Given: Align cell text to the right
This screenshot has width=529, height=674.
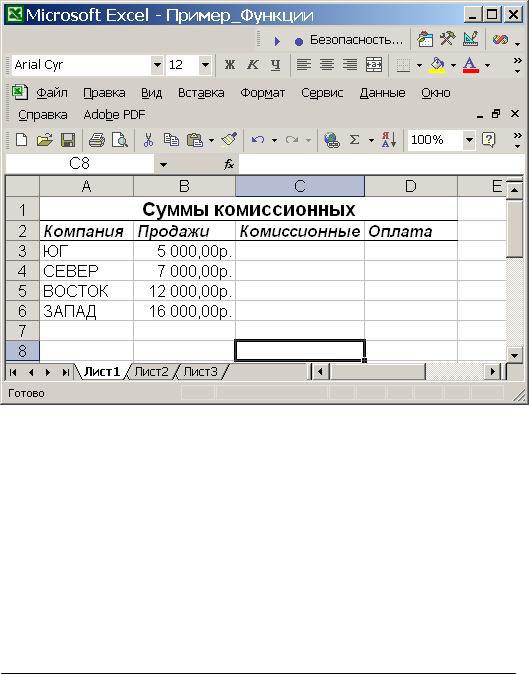Looking at the screenshot, I should click(x=350, y=65).
